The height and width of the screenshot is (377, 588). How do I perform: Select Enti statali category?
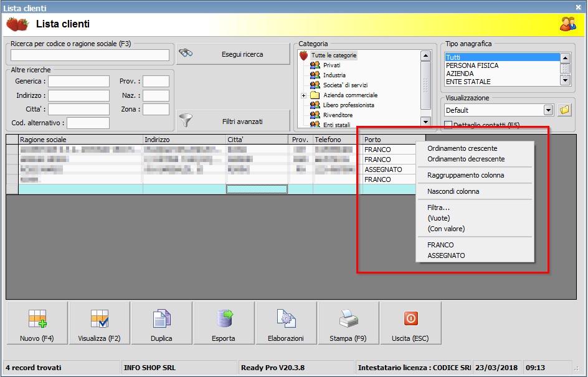click(x=337, y=125)
